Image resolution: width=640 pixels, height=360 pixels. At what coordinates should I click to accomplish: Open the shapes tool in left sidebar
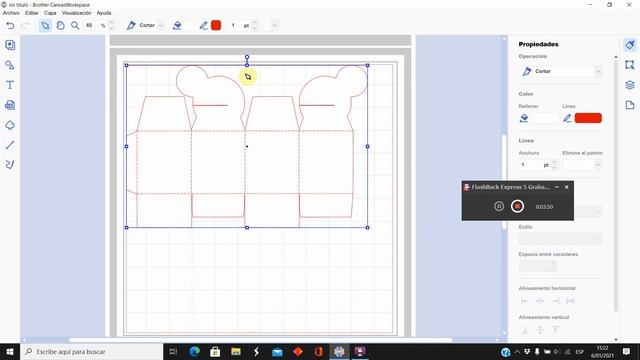(10, 65)
